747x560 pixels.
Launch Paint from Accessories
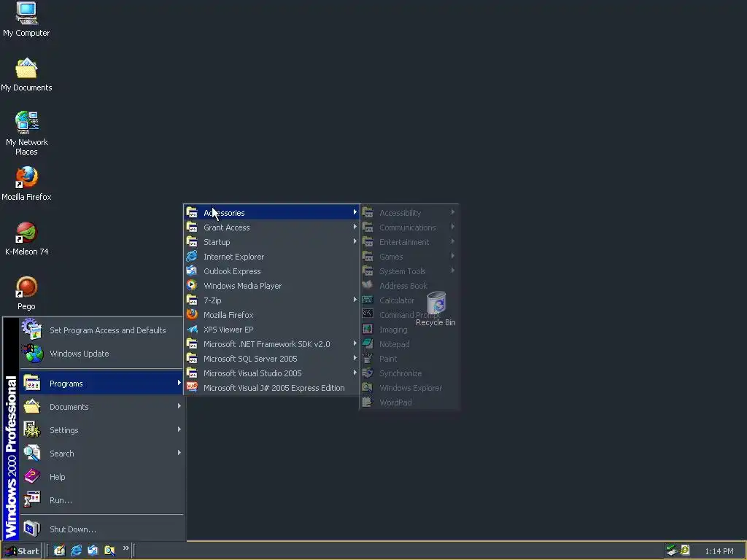tap(409, 359)
